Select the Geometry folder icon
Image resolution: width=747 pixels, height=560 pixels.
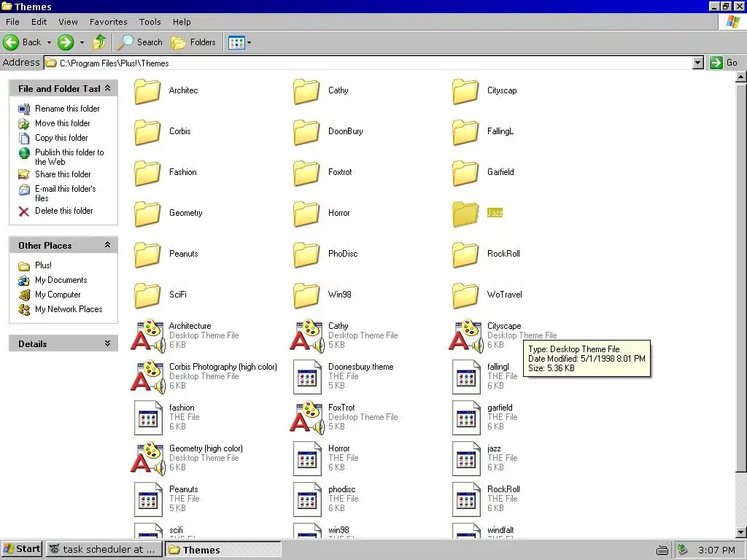point(147,214)
